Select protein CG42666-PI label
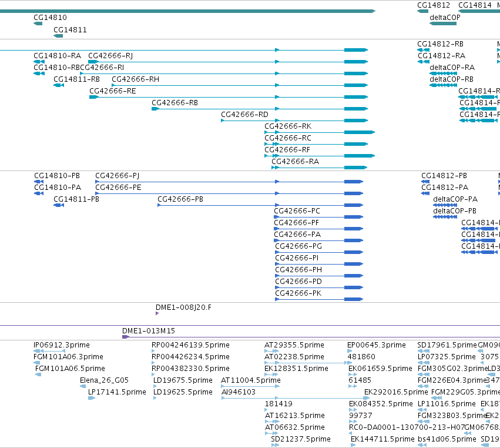 coord(297,258)
